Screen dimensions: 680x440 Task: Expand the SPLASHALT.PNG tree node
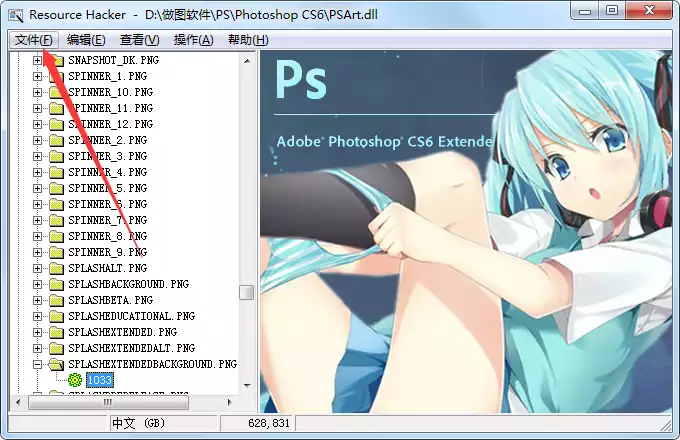click(x=38, y=268)
